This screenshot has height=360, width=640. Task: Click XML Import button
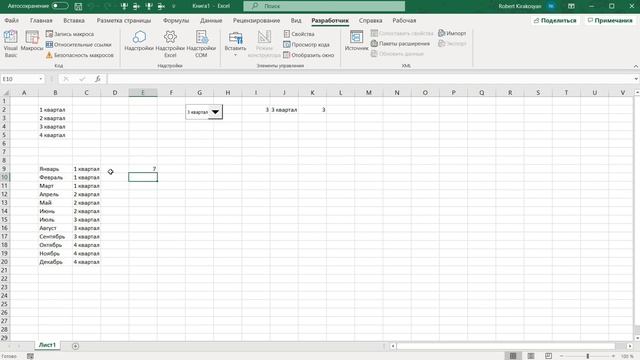point(452,33)
